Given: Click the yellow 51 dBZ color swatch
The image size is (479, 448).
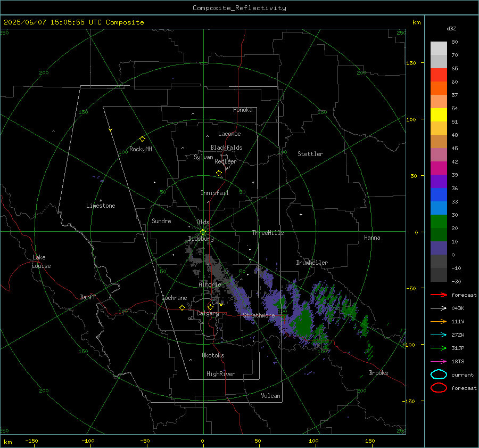Looking at the screenshot, I should [x=439, y=115].
